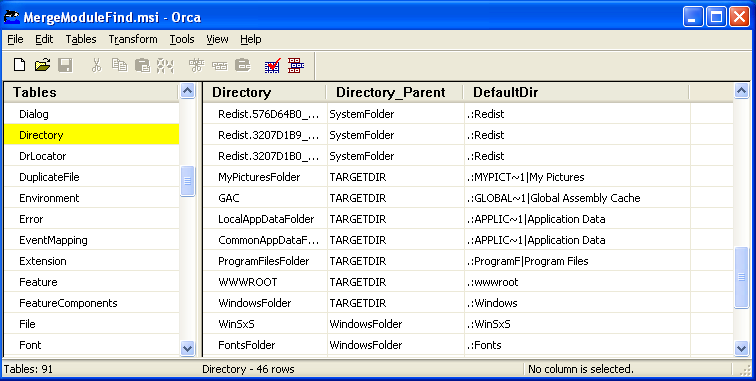Open the Transform menu

coord(133,39)
